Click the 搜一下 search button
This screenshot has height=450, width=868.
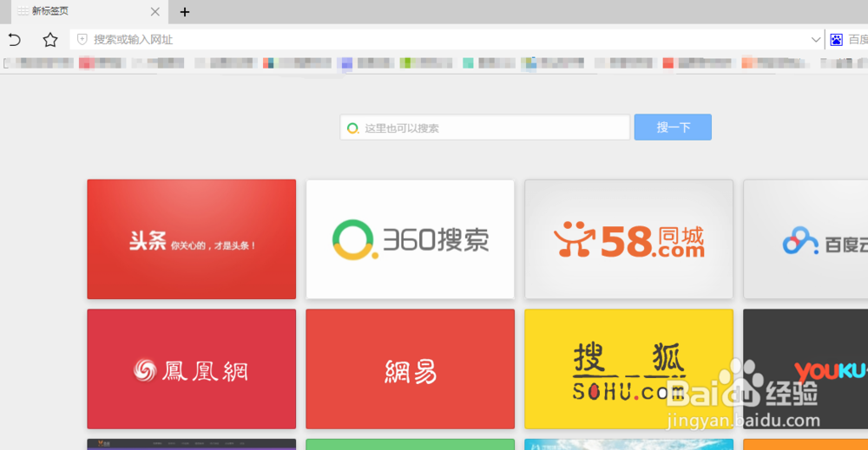coord(673,127)
